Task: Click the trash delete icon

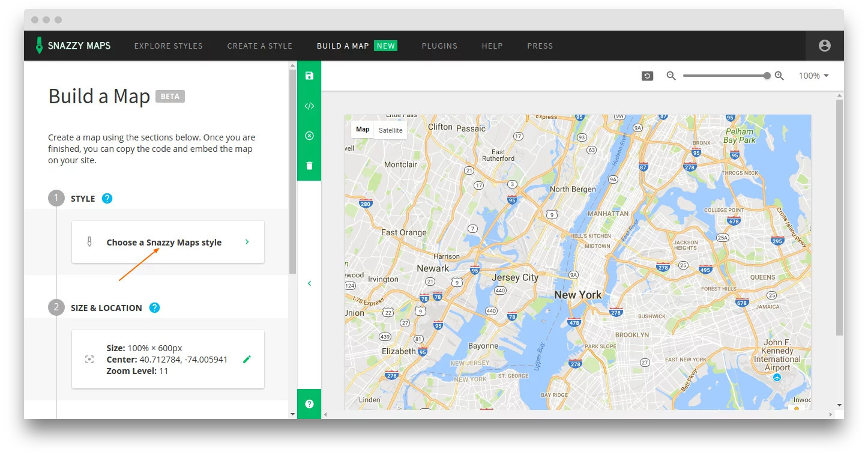Action: coord(309,166)
